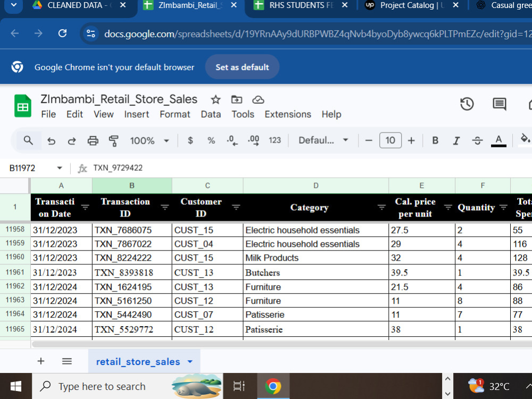Open the Extensions menu
This screenshot has width=532, height=399.
288,114
